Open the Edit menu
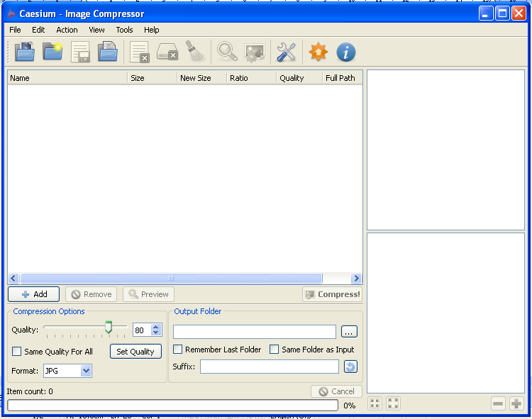This screenshot has height=419, width=532. pos(38,30)
